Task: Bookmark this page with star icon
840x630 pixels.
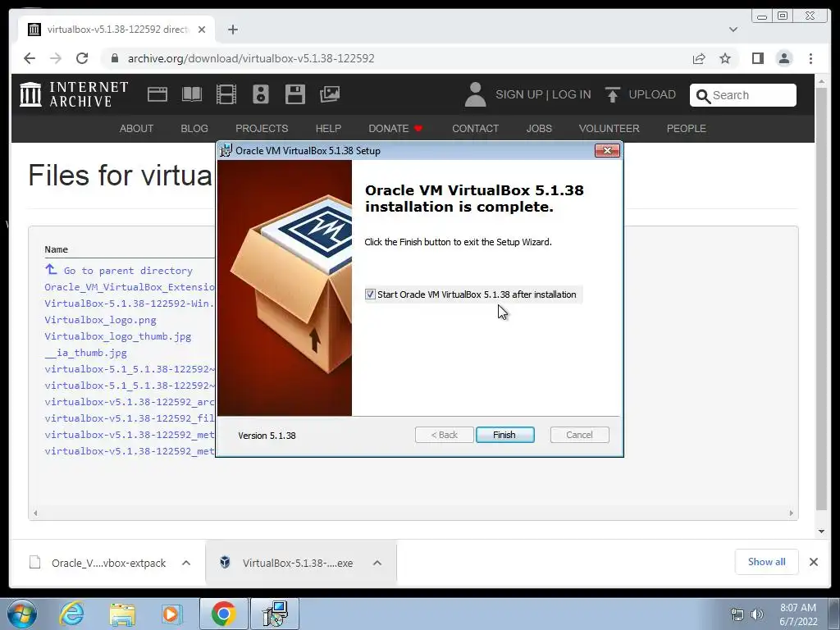Action: point(725,58)
